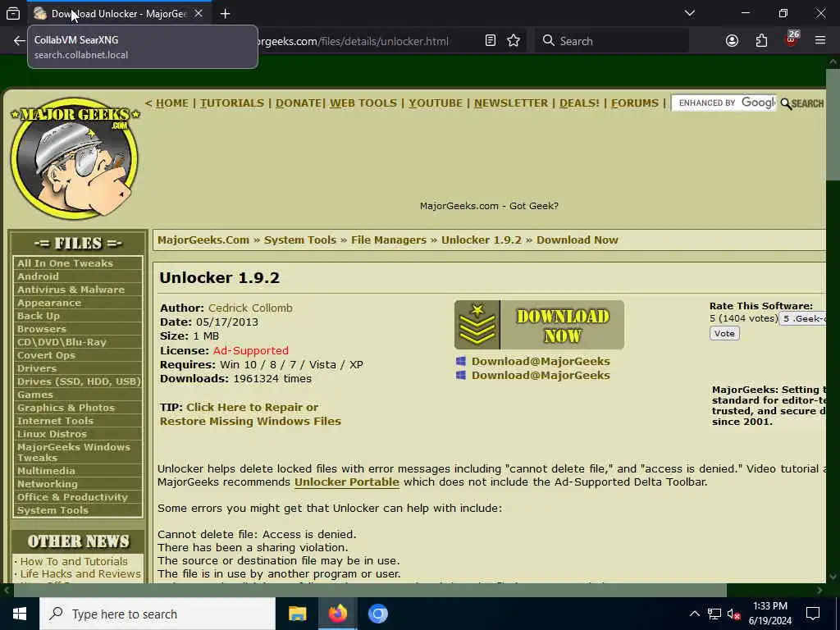
Task: Open How To and Tutorials news link
Action: [x=74, y=561]
